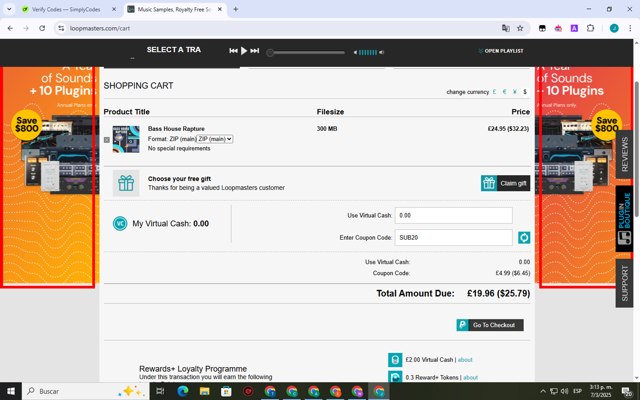
Task: Close the Music Samples tab
Action: click(x=220, y=9)
